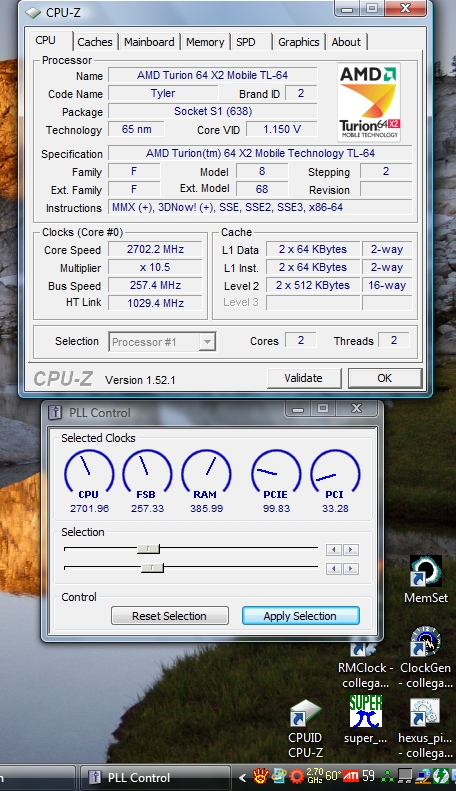Click the Core VID value 1.150 V

281,129
